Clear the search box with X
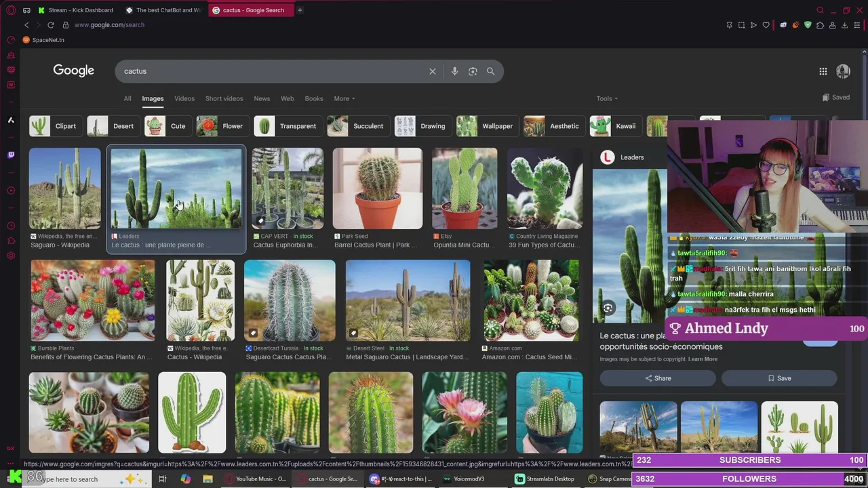 click(432, 71)
